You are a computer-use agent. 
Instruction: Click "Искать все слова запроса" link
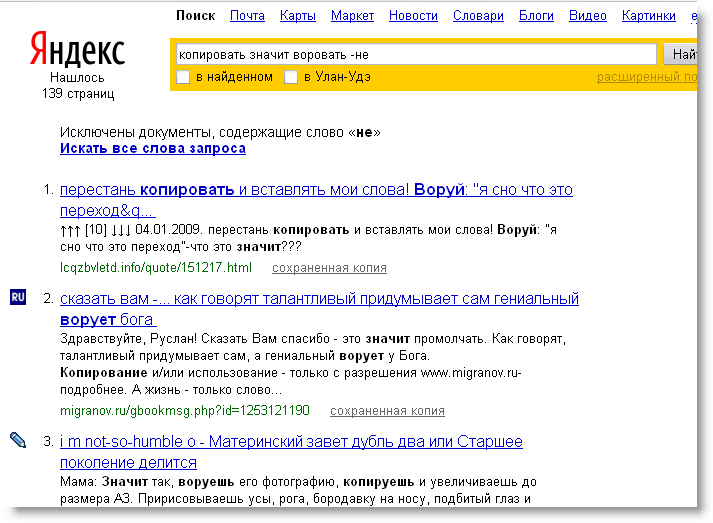tap(152, 149)
